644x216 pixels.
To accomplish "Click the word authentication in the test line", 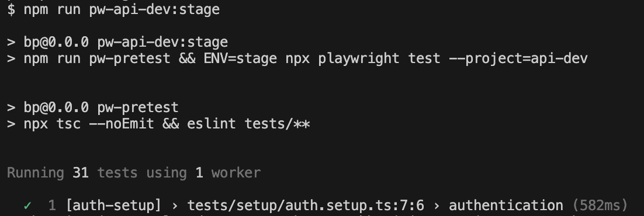I will pos(505,205).
